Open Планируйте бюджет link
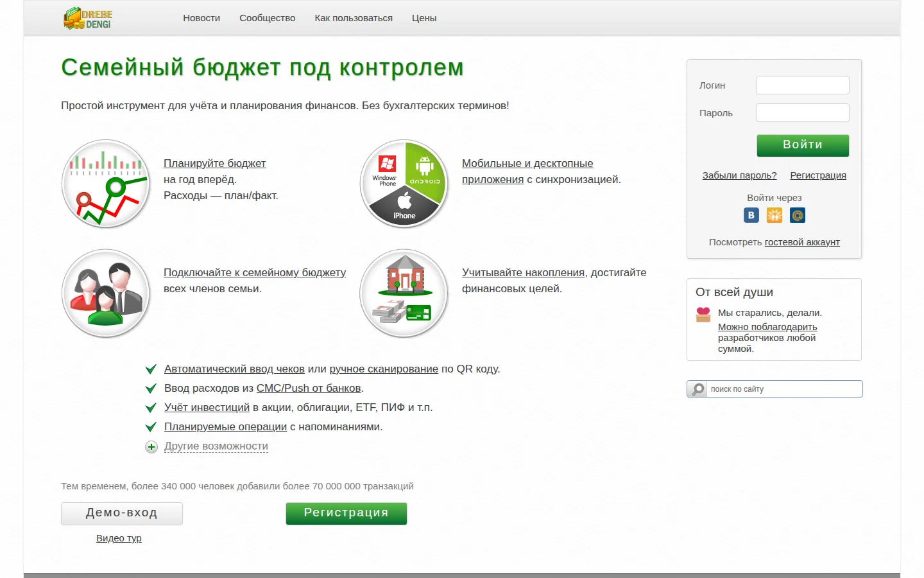This screenshot has width=924, height=578. 214,163
